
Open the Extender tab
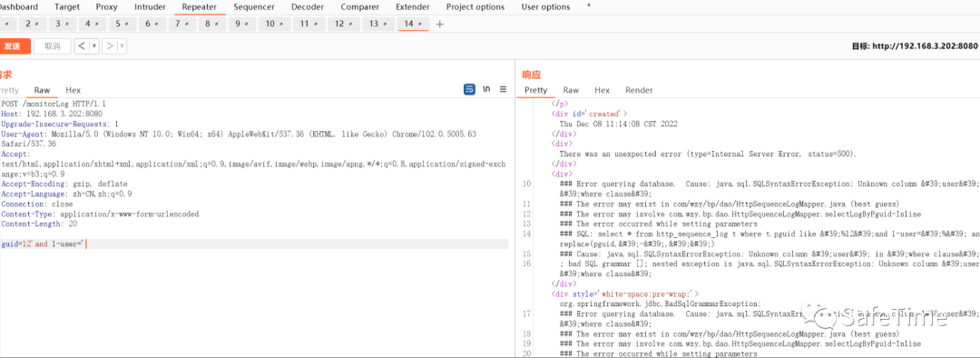(413, 7)
